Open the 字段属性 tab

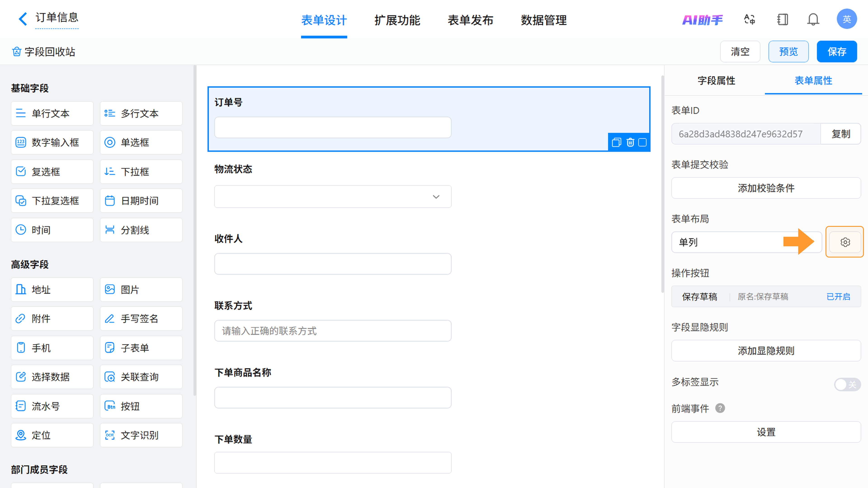click(716, 80)
